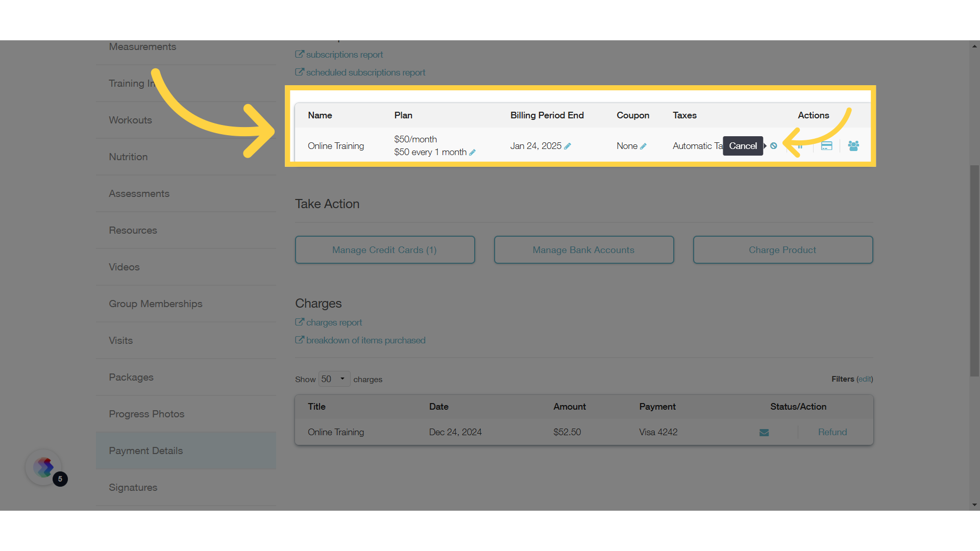Click the page scroll-down arrow
980x551 pixels.
(975, 505)
